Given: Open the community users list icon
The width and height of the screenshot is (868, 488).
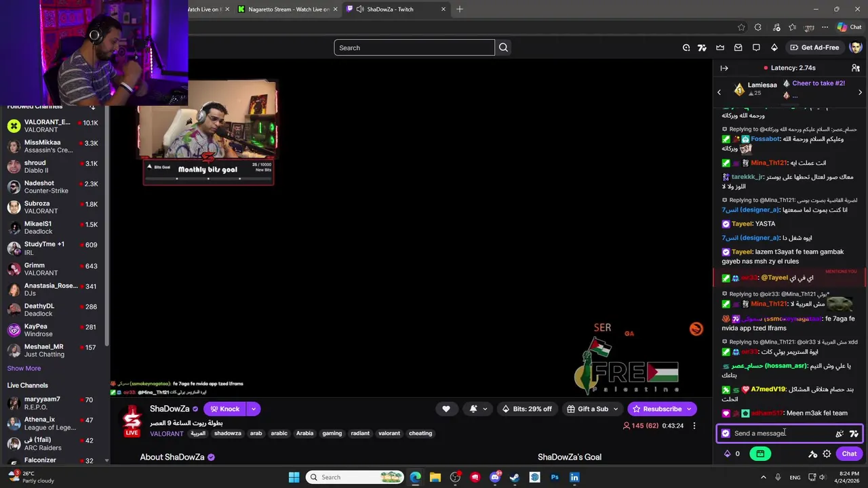Looking at the screenshot, I should (856, 68).
